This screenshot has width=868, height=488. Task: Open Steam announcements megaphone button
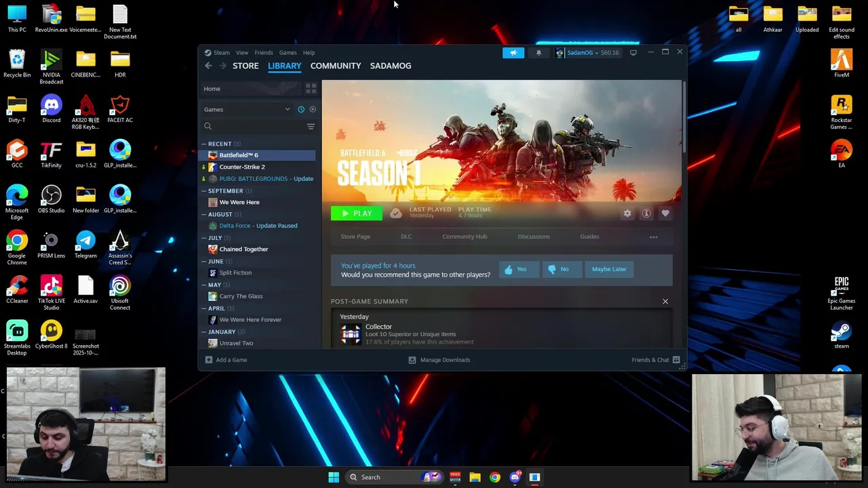pyautogui.click(x=513, y=52)
